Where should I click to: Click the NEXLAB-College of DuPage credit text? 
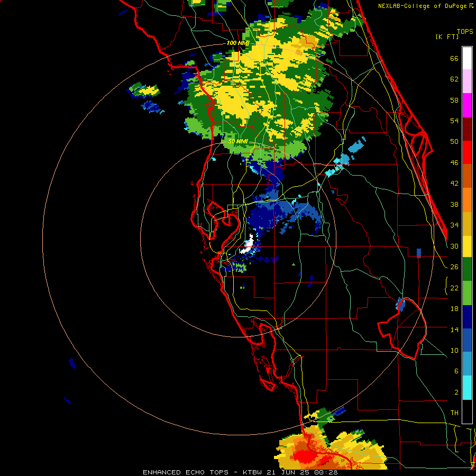pyautogui.click(x=422, y=6)
